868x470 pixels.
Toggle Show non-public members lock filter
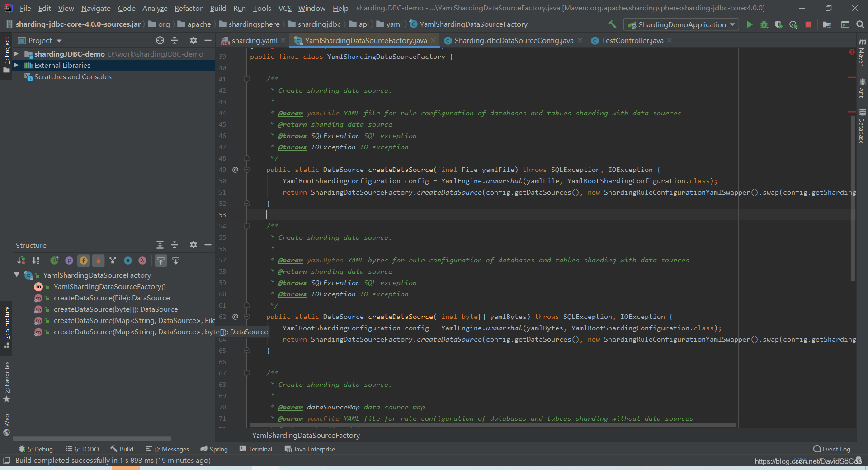tap(98, 261)
